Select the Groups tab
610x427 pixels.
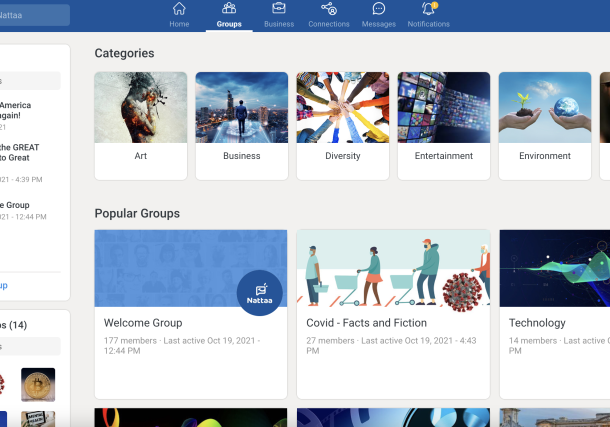[x=229, y=15]
